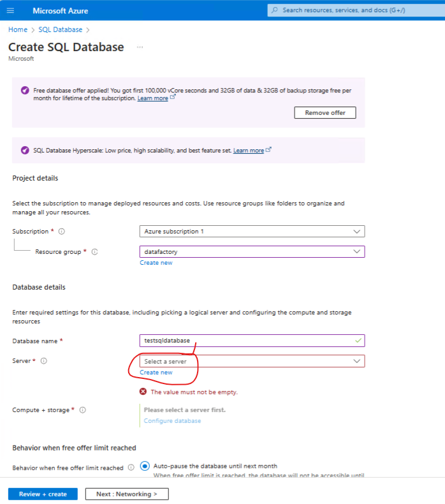Click the Subscription info icon
Image resolution: width=445 pixels, height=504 pixels.
tap(61, 232)
